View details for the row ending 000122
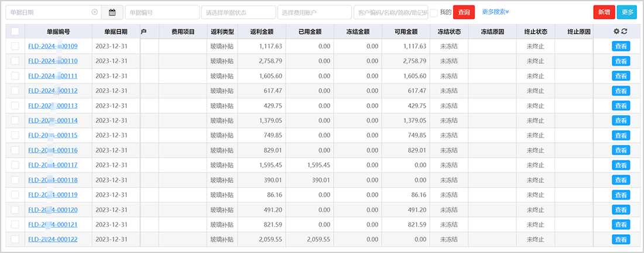The width and height of the screenshot is (644, 253). pyautogui.click(x=621, y=240)
